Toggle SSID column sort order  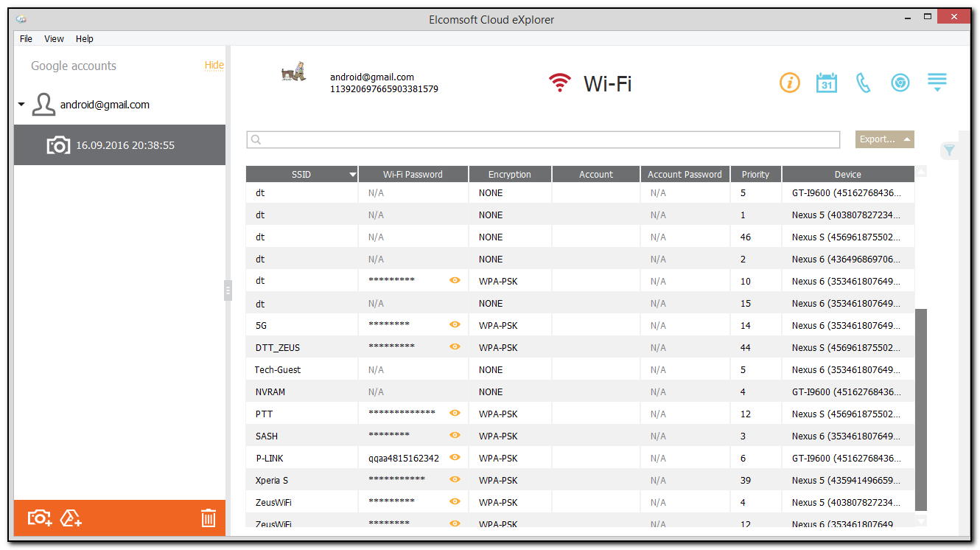pyautogui.click(x=352, y=174)
